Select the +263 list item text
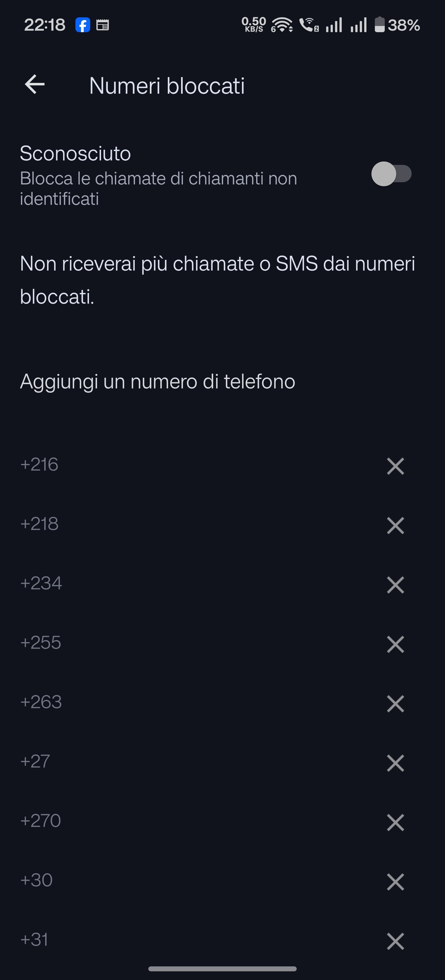 tap(41, 702)
